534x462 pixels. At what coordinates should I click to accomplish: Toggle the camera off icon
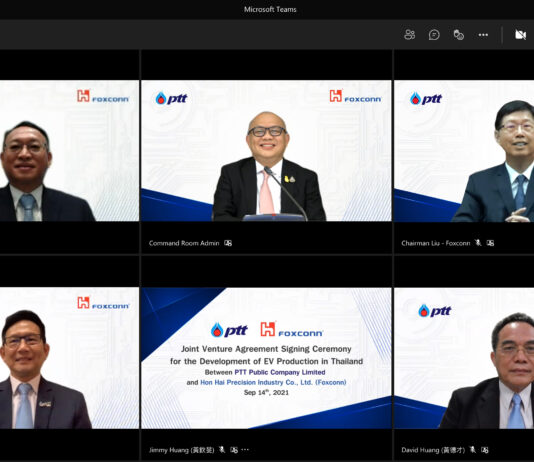520,35
